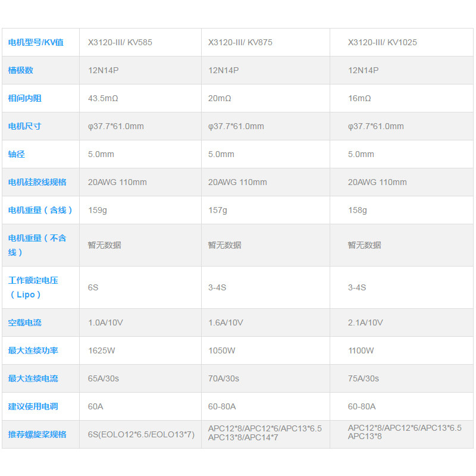This screenshot has width=476, height=476.
Task: Select the 槽极数 row label
Action: [x=21, y=70]
